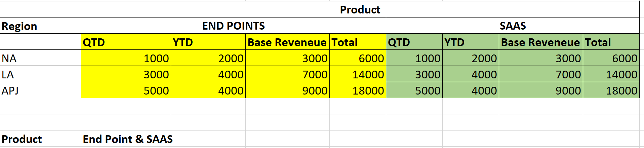Select LA End Points Base Revenue 7000

(x=287, y=74)
